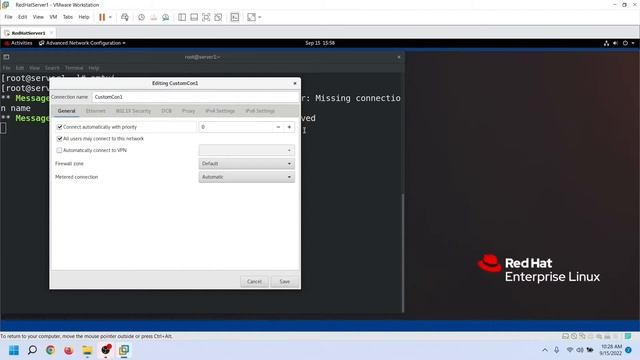Switch to the IPv4 Settings tab
This screenshot has width=640, height=360.
220,111
